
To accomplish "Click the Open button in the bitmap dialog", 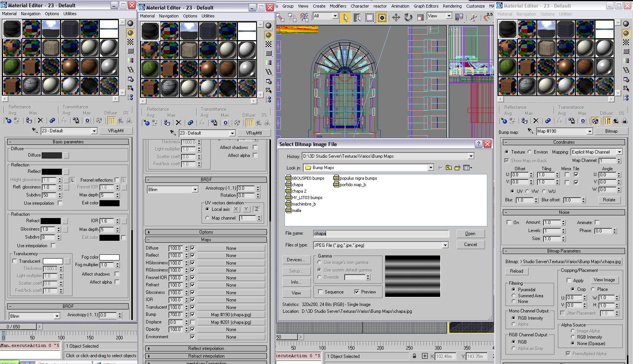I will 470,234.
